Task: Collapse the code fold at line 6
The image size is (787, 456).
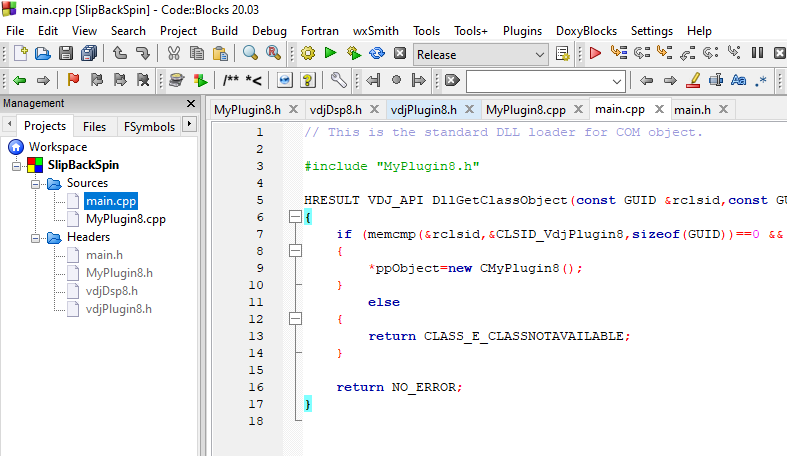Action: pyautogui.click(x=293, y=217)
